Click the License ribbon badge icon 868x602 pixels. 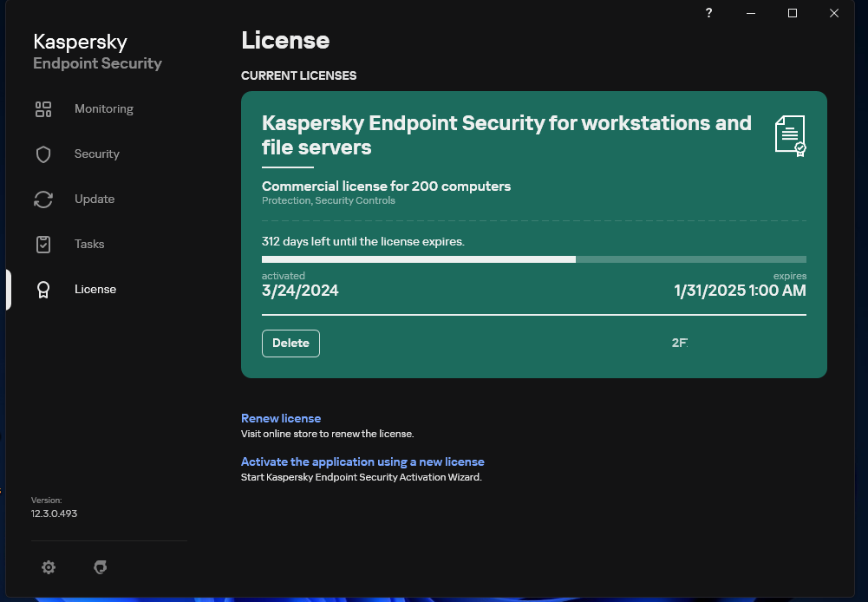point(43,290)
